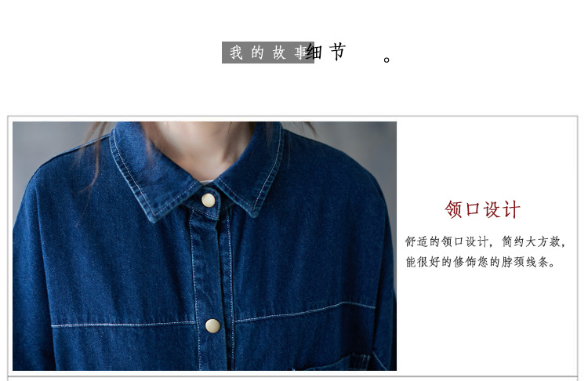
Task: Click the horizontal seam on the left chest
Action: (x=124, y=325)
